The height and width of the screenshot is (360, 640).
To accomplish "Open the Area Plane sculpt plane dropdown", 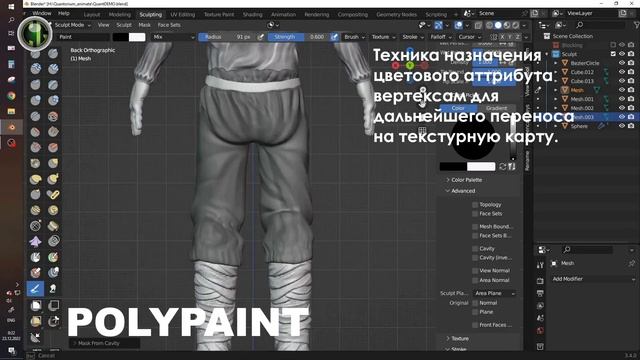I will (x=495, y=293).
